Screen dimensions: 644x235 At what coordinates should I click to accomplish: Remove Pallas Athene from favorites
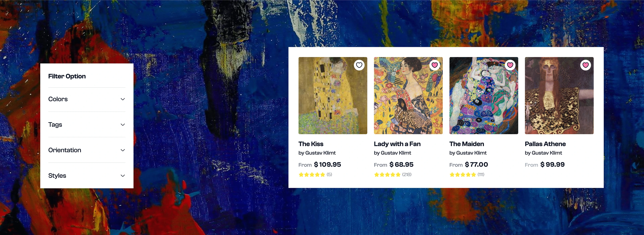pos(585,65)
